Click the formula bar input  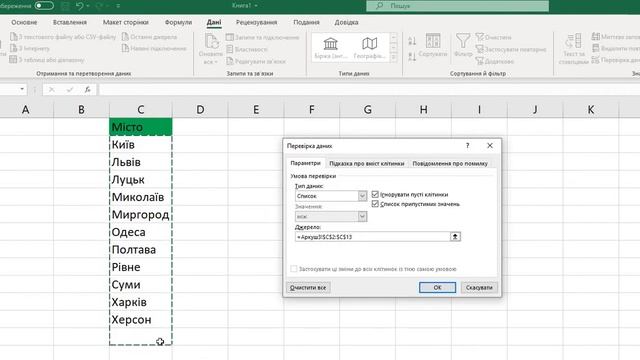click(369, 89)
